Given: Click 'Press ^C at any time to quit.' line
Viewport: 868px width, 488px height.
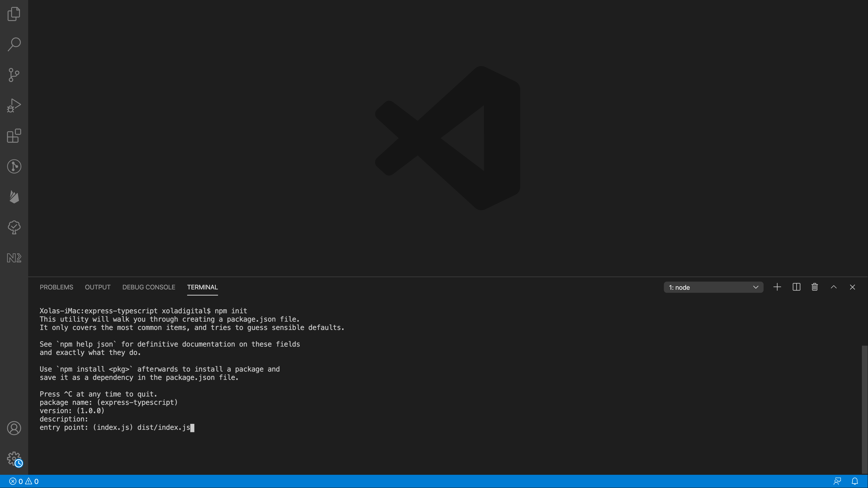Looking at the screenshot, I should (x=98, y=394).
